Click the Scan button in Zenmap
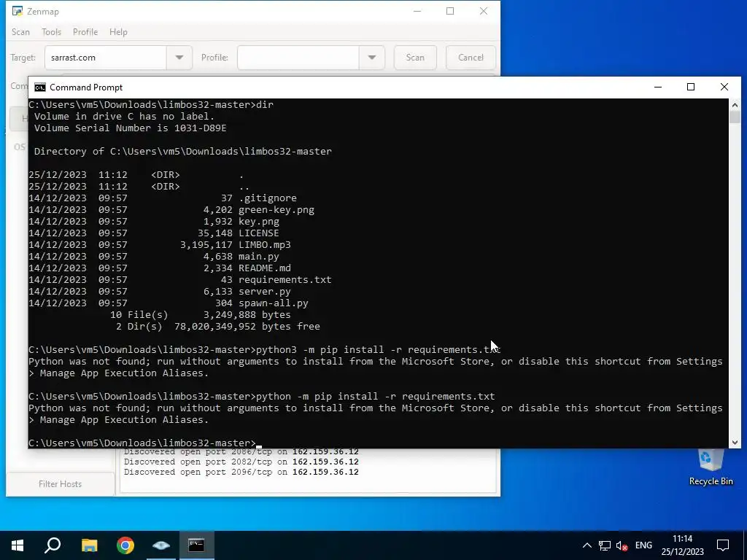The image size is (747, 560). tap(415, 58)
